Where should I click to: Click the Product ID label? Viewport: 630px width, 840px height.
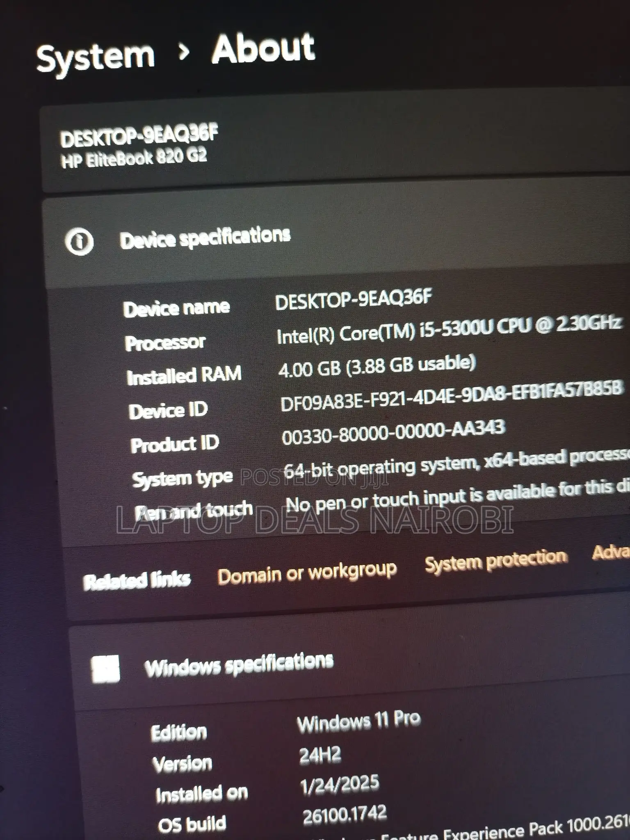[175, 444]
